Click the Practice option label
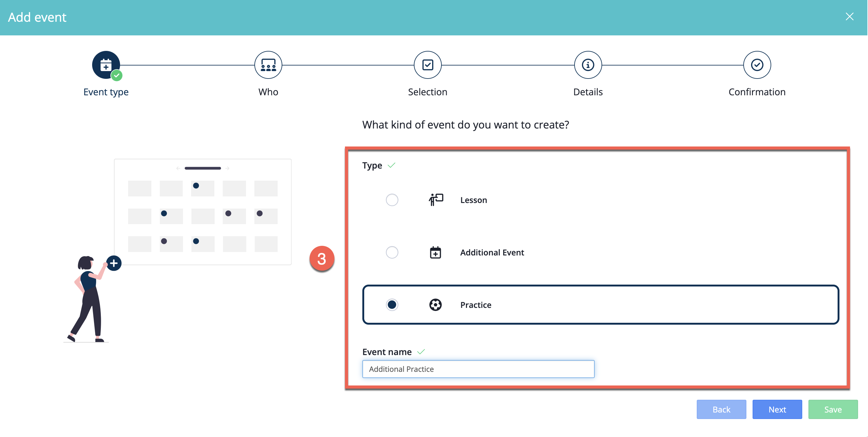This screenshot has height=437, width=868. [476, 305]
